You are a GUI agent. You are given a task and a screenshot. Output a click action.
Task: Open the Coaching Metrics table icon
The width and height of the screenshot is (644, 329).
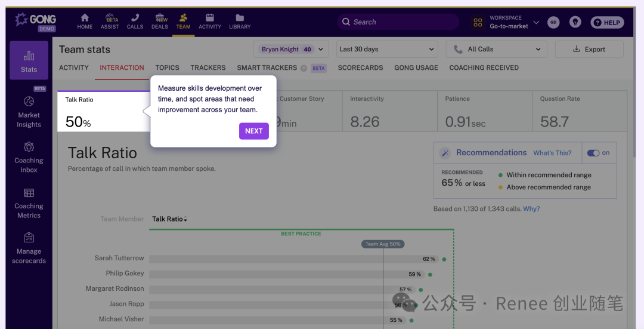[x=29, y=193]
